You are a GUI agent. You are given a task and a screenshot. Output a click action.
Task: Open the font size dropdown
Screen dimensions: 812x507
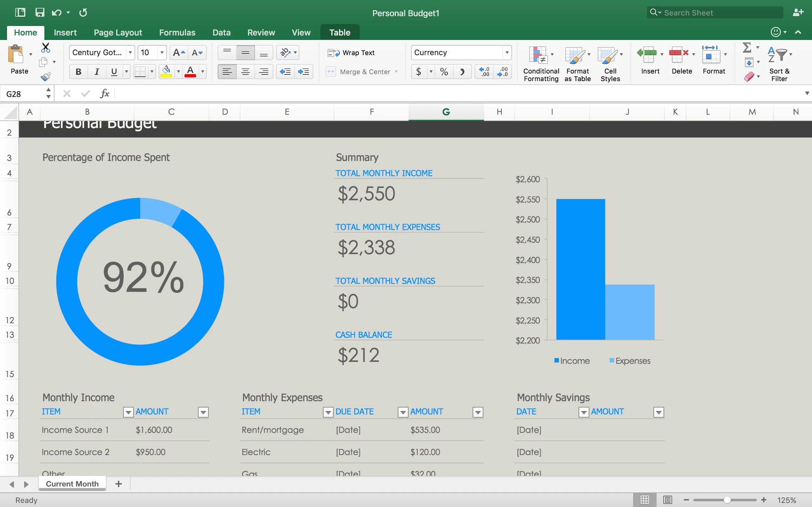(162, 53)
